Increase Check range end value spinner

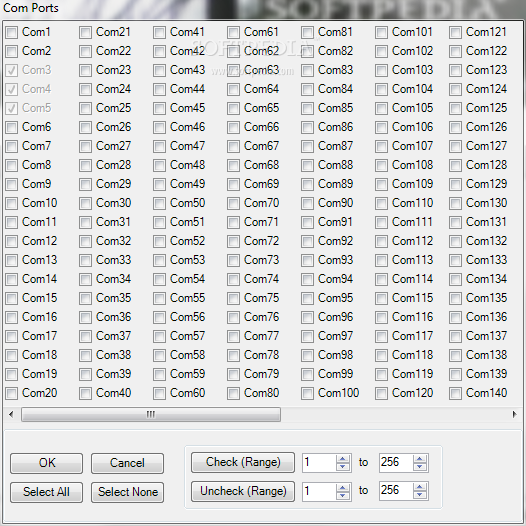pyautogui.click(x=420, y=459)
